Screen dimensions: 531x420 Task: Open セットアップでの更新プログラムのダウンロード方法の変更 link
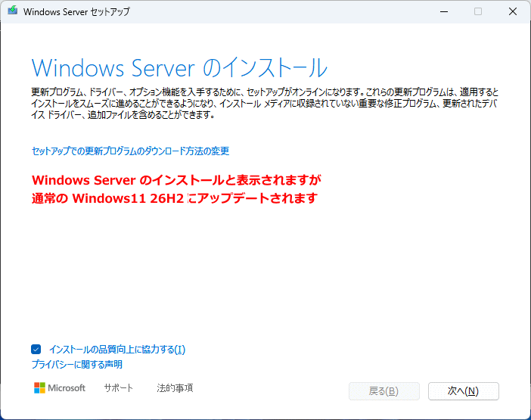[x=130, y=151]
